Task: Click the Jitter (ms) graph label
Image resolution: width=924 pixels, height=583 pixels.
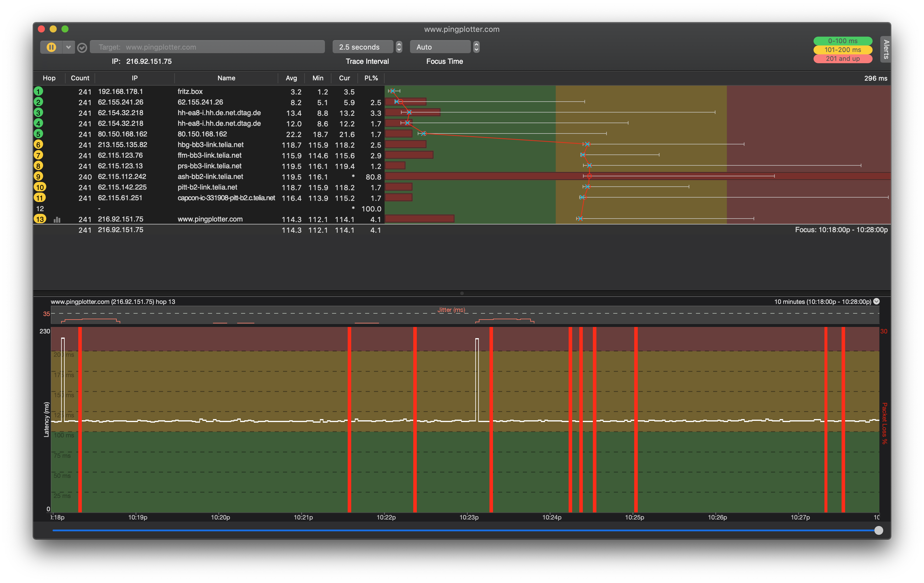Action: 451,310
